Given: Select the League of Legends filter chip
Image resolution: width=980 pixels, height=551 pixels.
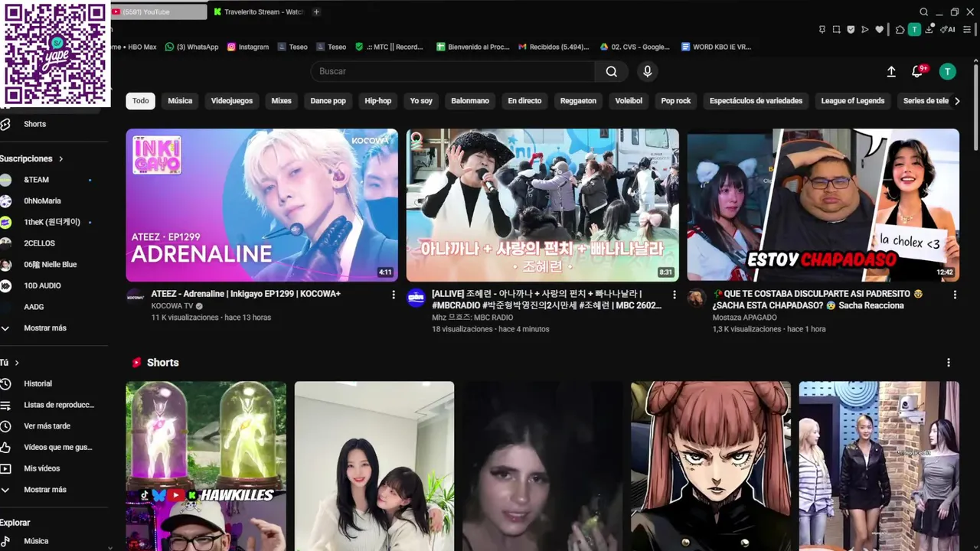Looking at the screenshot, I should pyautogui.click(x=853, y=101).
